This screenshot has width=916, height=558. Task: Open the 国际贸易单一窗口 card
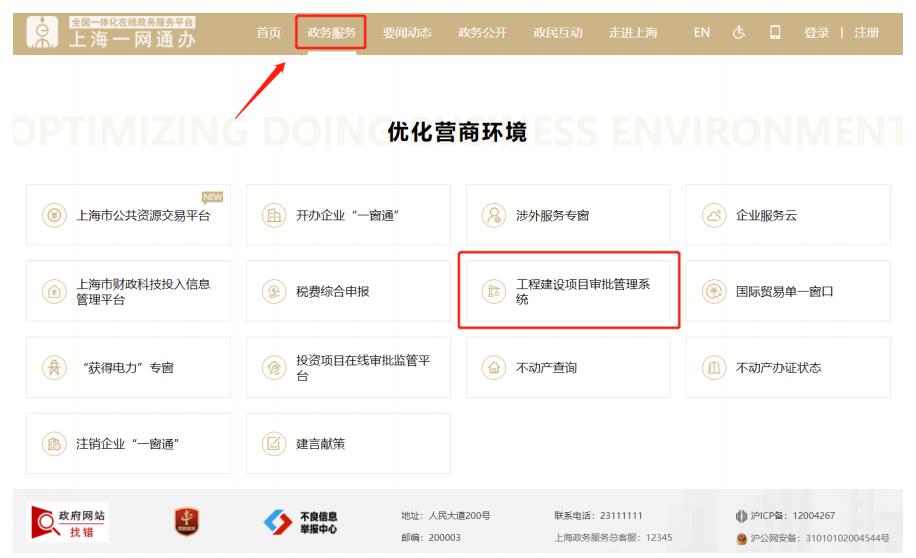coord(788,291)
